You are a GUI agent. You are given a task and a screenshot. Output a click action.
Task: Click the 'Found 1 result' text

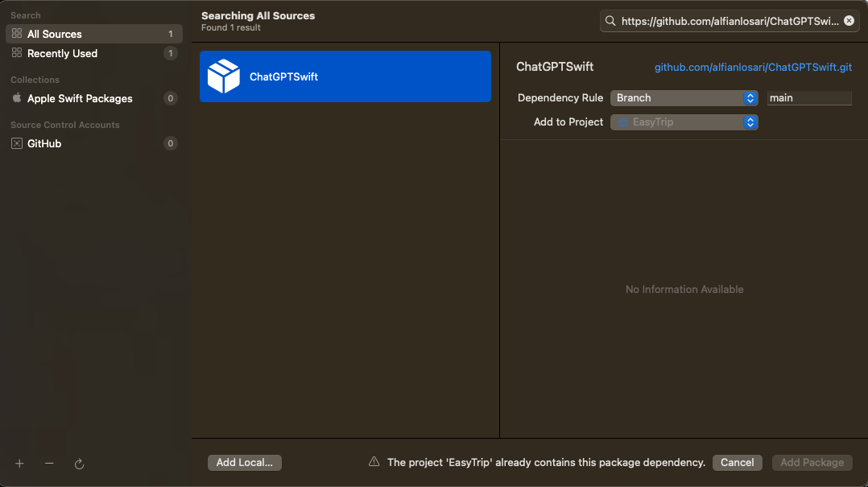click(x=231, y=27)
